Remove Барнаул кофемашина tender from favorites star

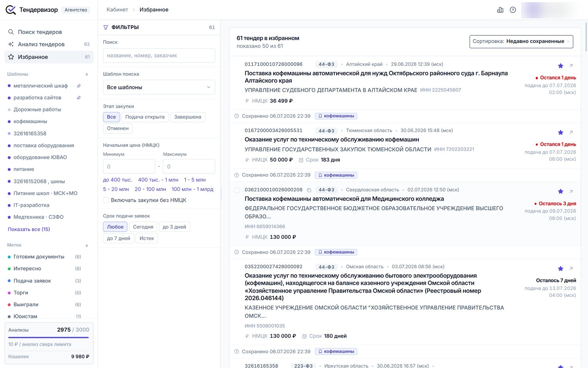point(560,66)
